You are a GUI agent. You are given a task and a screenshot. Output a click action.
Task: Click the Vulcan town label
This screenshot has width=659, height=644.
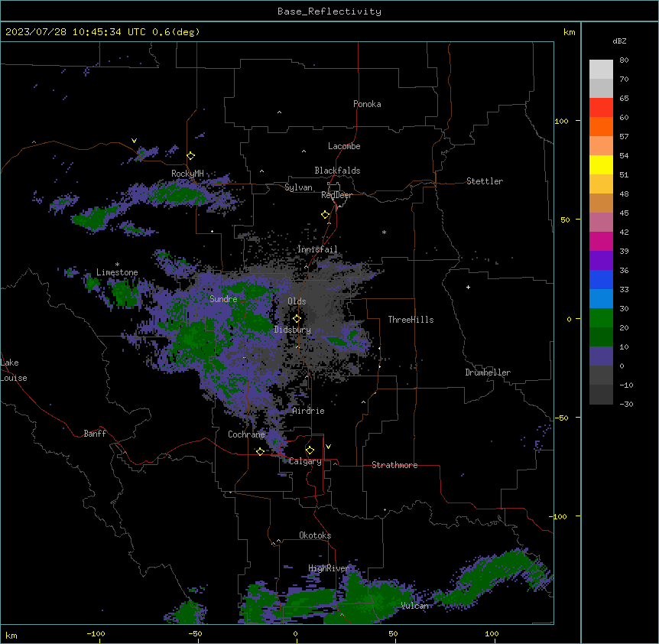(415, 606)
